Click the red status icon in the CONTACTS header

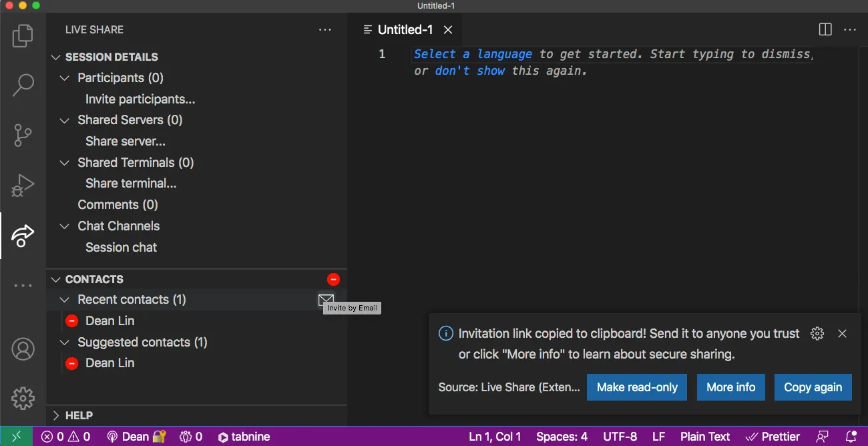333,279
